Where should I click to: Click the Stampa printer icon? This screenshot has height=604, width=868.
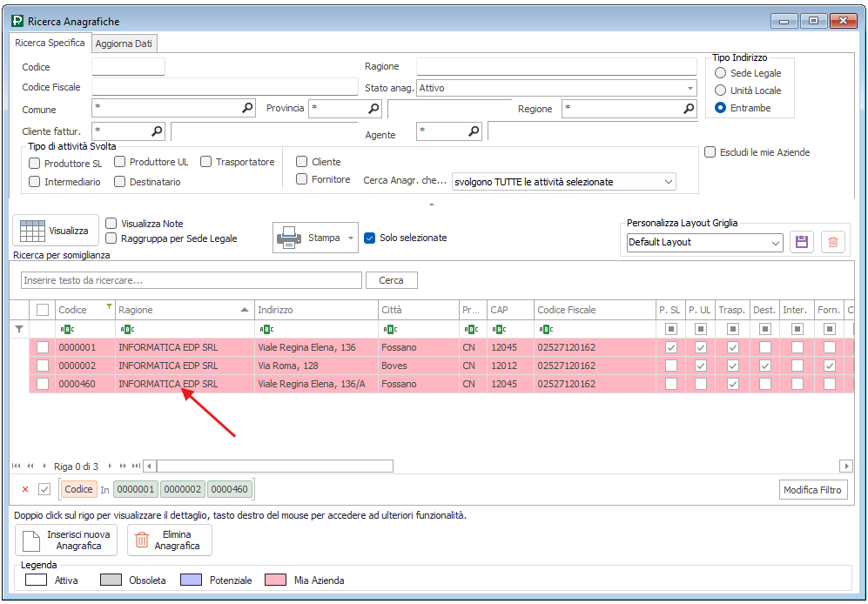(x=288, y=238)
